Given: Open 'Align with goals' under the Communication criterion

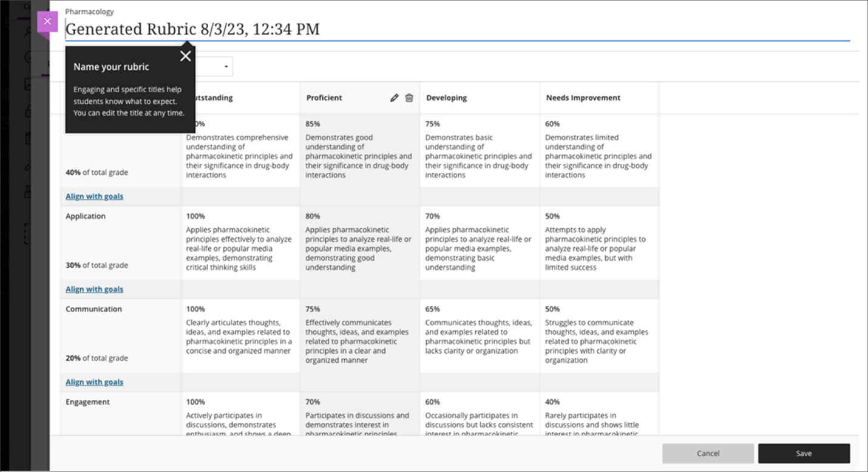Looking at the screenshot, I should 94,382.
